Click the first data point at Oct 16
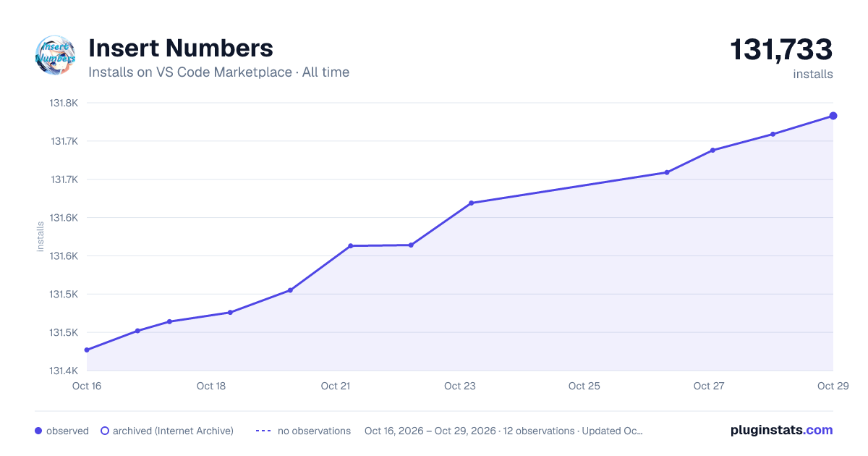Screen dimensions: 868x456 [x=87, y=350]
